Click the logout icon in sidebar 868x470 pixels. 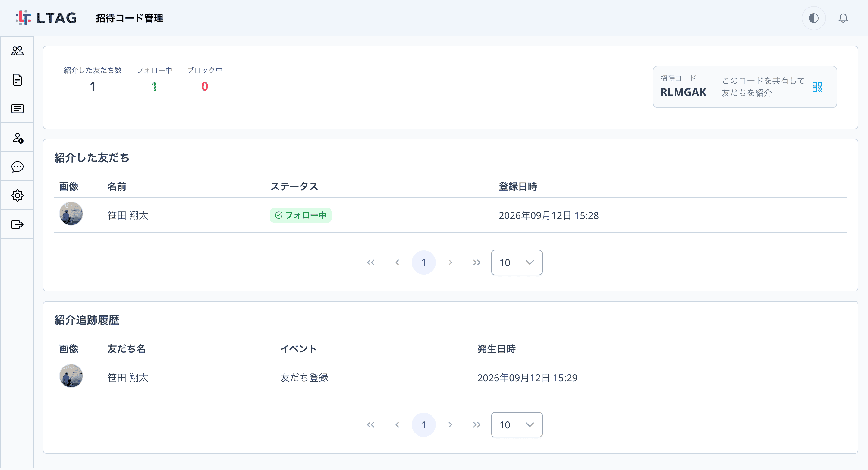17,224
